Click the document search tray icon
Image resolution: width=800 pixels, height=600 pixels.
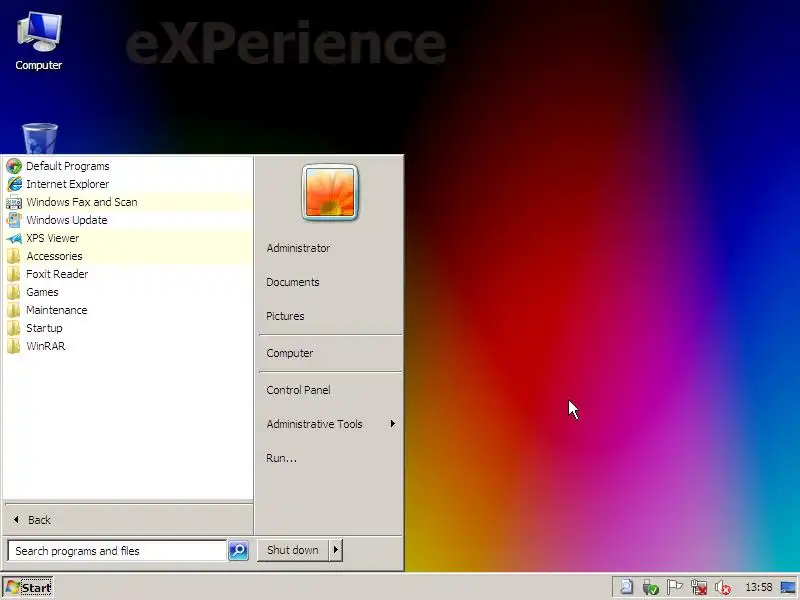point(627,587)
